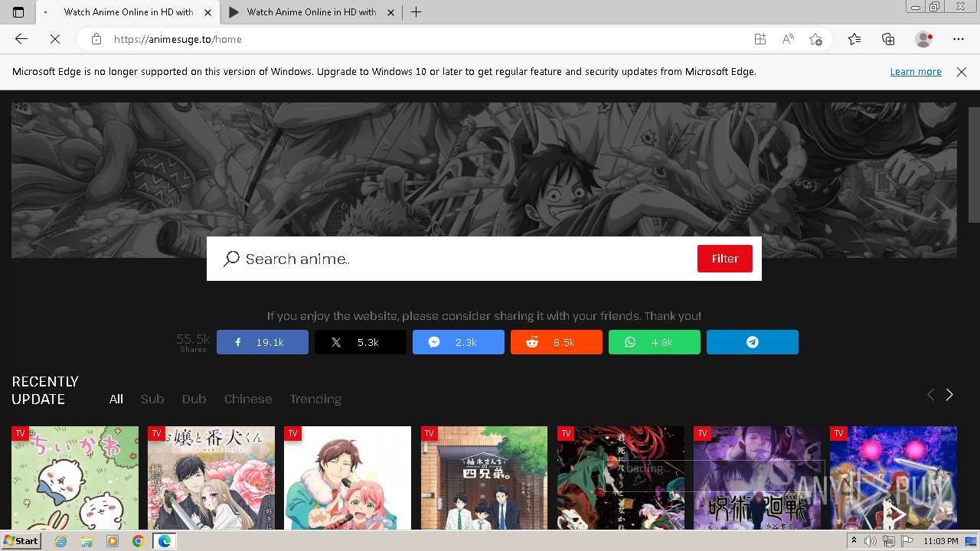Open the dark red skeleton anime poster
This screenshot has width=980, height=551.
(x=620, y=478)
